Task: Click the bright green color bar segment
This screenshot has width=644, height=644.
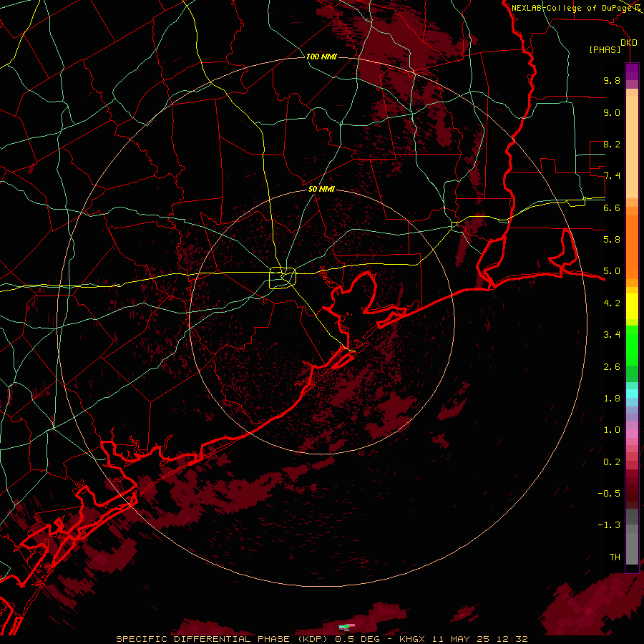Action: 632,346
